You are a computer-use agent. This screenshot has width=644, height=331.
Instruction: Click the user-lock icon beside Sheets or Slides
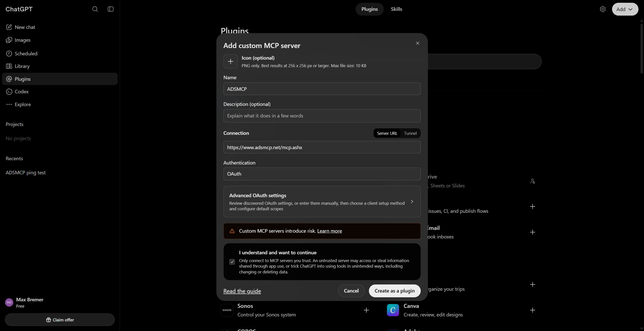pyautogui.click(x=533, y=181)
